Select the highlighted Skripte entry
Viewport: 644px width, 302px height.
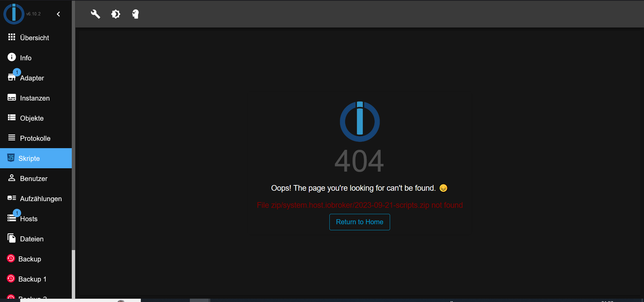coord(36,158)
